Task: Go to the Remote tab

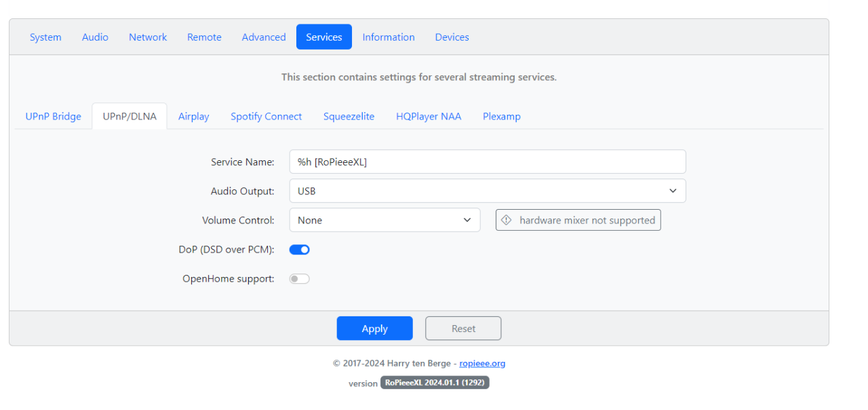Action: click(x=204, y=37)
